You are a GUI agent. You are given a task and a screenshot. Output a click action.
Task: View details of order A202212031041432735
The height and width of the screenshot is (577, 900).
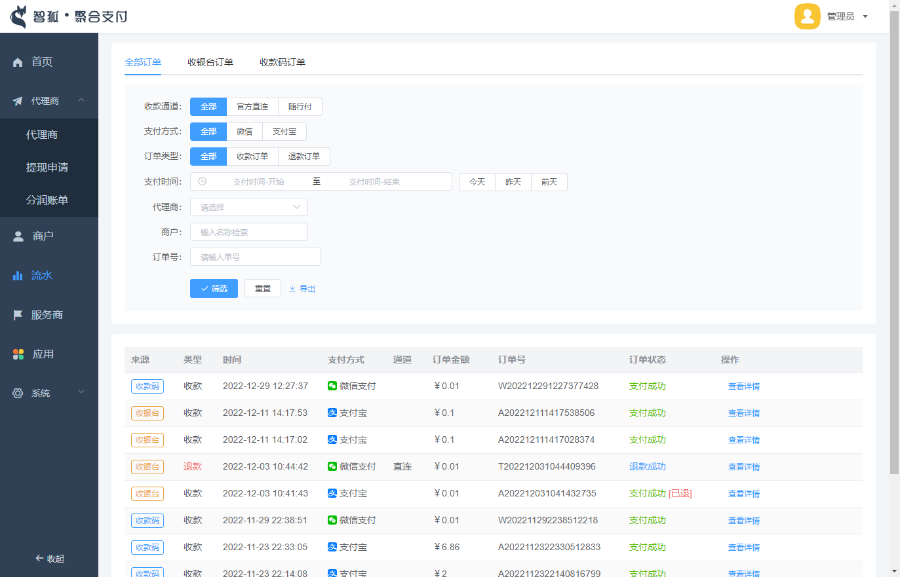coord(744,494)
